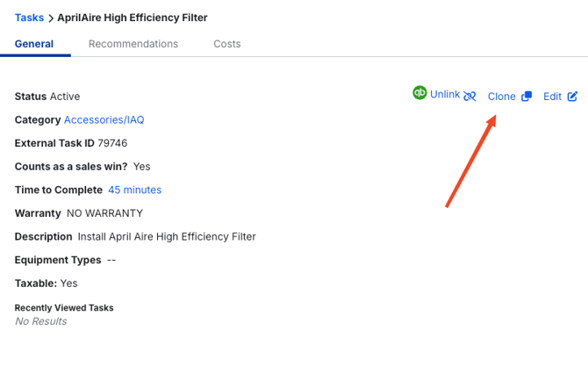This screenshot has height=373, width=588.
Task: Click the Recently Viewed Tasks heading
Action: (x=64, y=308)
